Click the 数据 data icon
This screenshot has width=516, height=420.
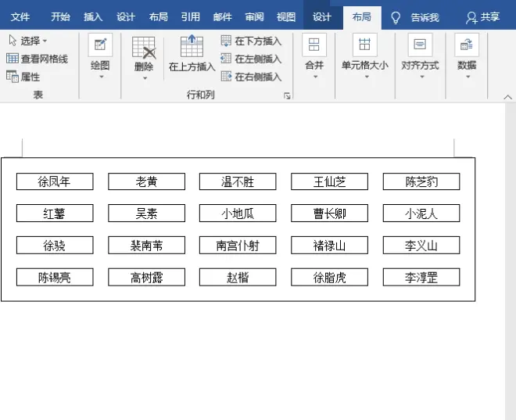[x=467, y=45]
